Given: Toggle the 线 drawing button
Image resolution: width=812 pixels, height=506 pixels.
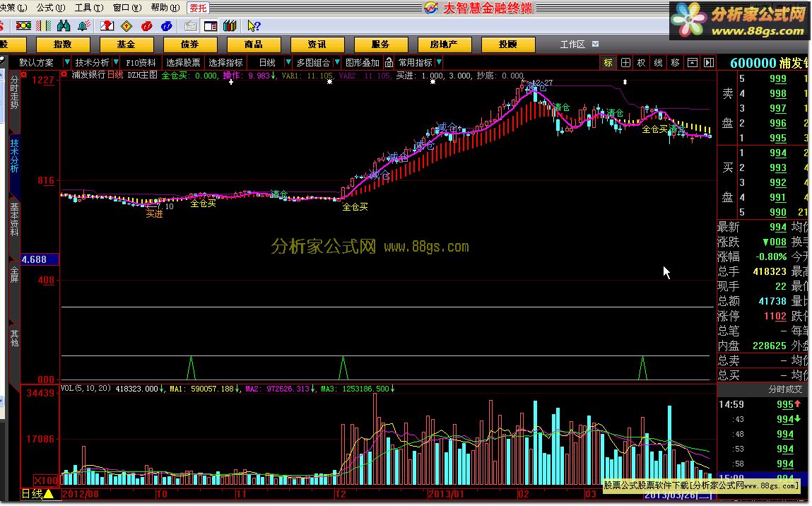Looking at the screenshot, I should [x=658, y=63].
